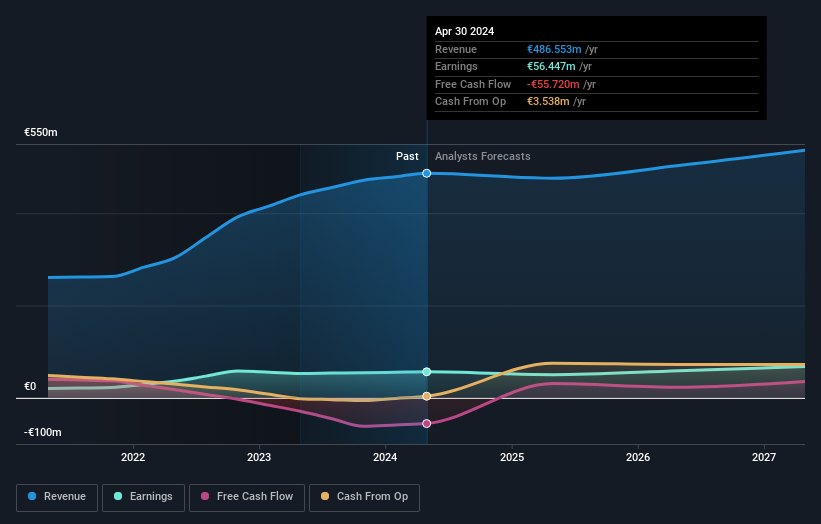Image resolution: width=821 pixels, height=524 pixels.
Task: Toggle the Cash From Op legend series
Action: 364,497
